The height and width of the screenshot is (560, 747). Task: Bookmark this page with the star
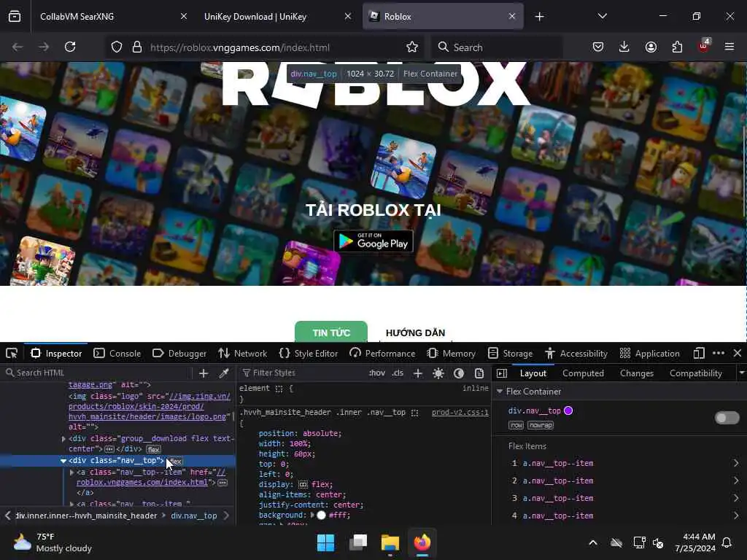(412, 47)
